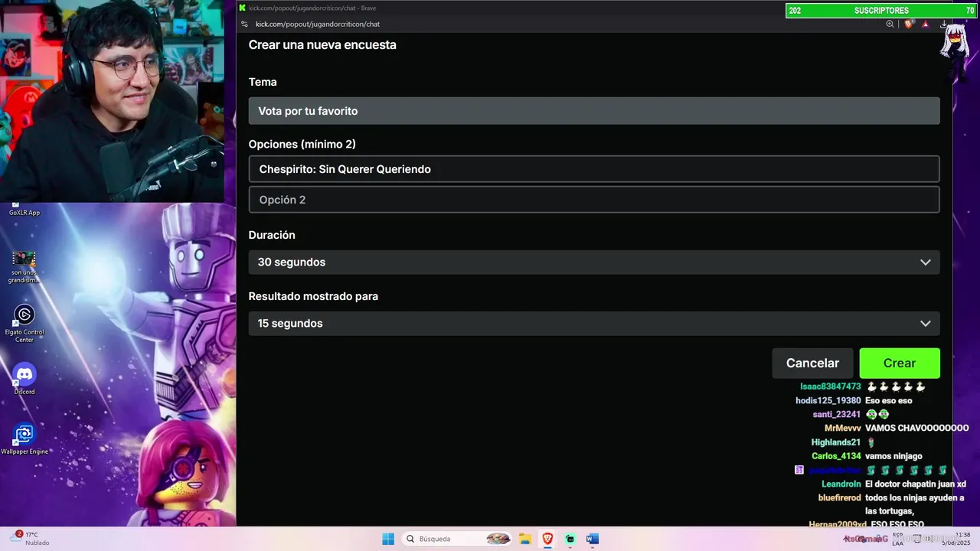980x551 pixels.
Task: Open the GoXLR App desktop shortcut
Action: point(24,210)
